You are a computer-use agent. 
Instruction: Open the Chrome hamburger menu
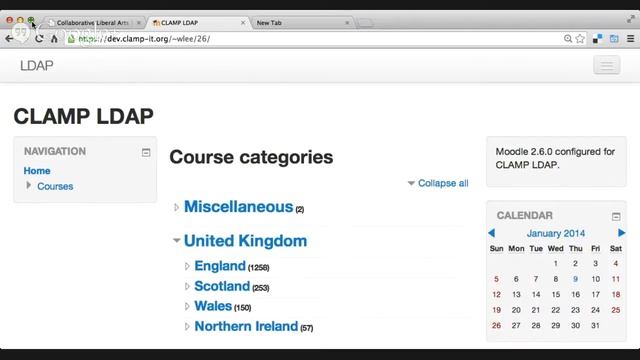(x=631, y=39)
